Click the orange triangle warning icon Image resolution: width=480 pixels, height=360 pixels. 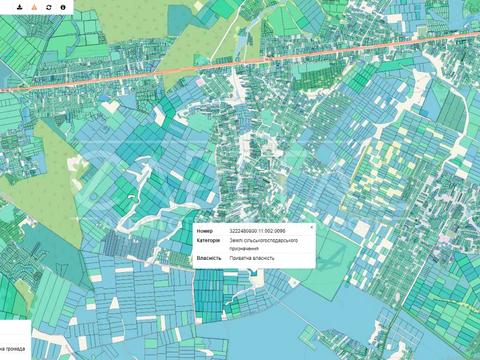pos(34,7)
